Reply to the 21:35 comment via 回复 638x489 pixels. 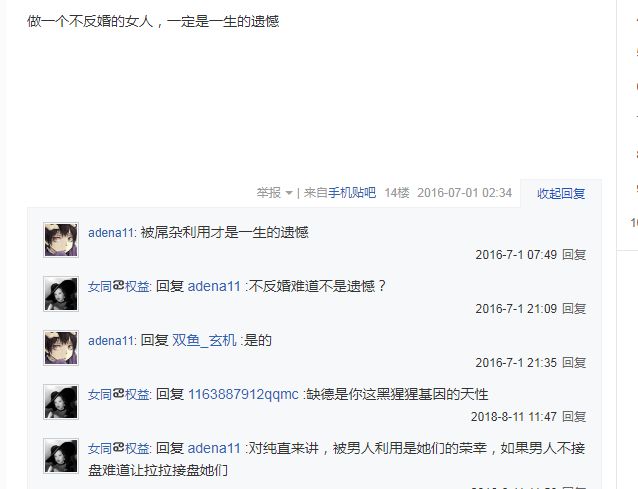click(x=574, y=362)
